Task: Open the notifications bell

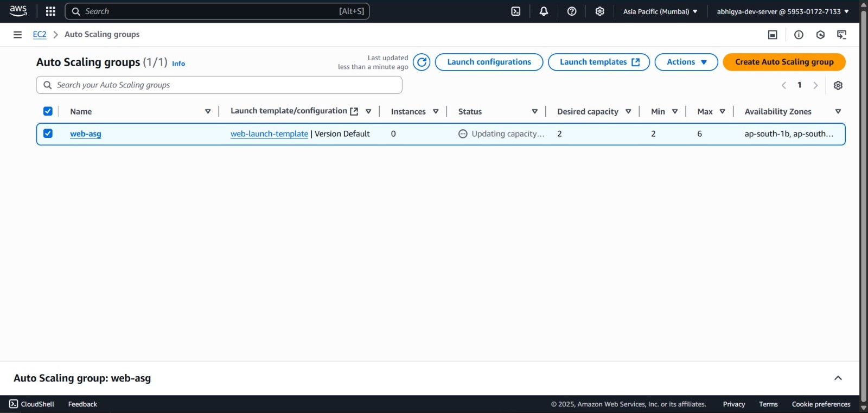Action: [544, 11]
